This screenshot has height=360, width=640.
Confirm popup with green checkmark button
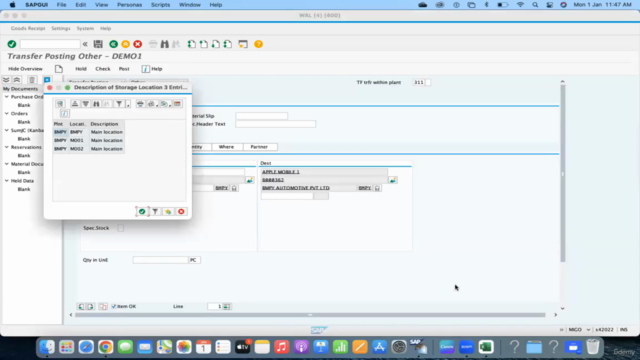tap(142, 211)
